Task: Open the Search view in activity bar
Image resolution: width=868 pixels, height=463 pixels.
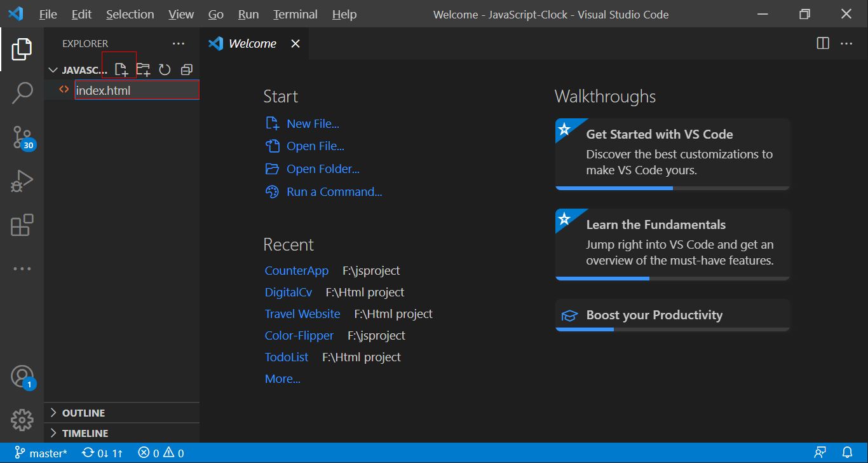Action: coord(22,93)
